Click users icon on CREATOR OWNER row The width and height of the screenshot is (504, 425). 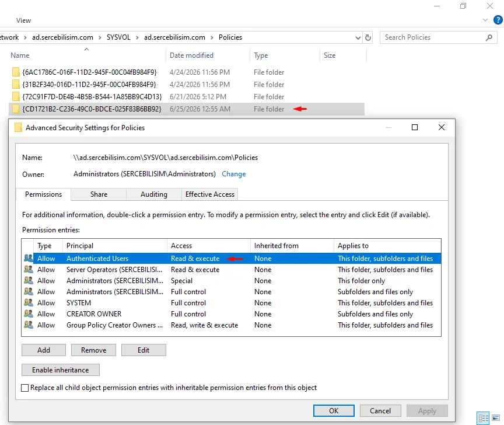click(29, 313)
